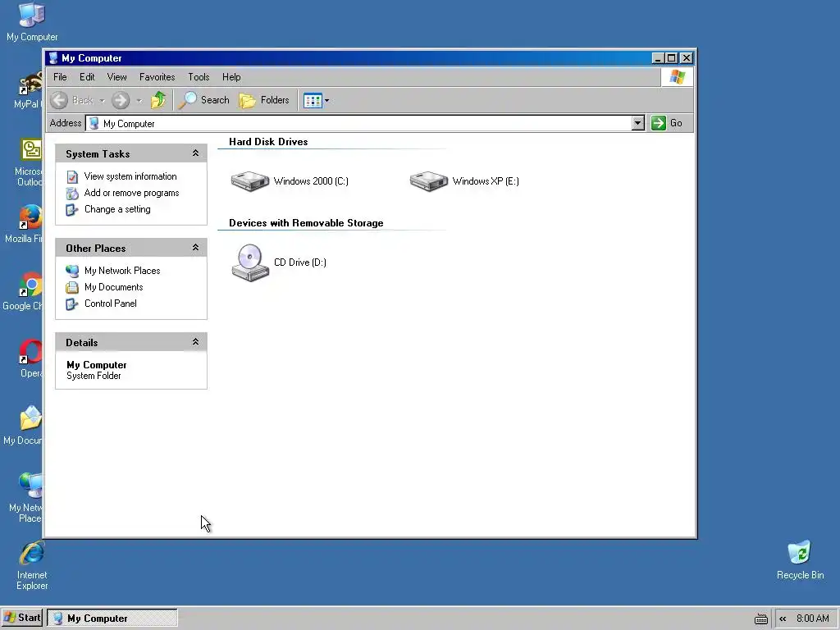Expand hidden system tray icons chevron
Viewport: 840px width, 630px height.
(783, 619)
